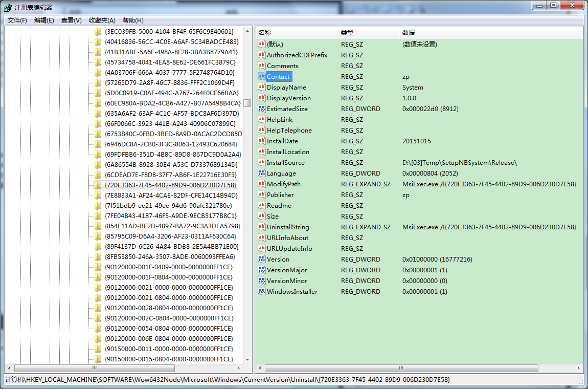Select the InstallSource value name
Screen dimensions: 588x389
[286, 163]
